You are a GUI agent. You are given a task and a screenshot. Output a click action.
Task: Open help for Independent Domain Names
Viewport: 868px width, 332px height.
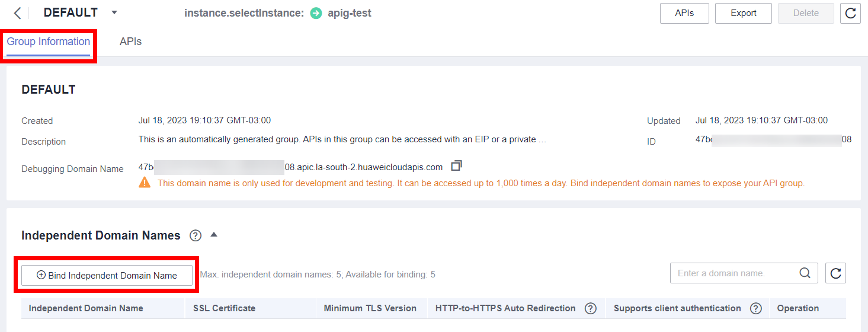pyautogui.click(x=196, y=236)
